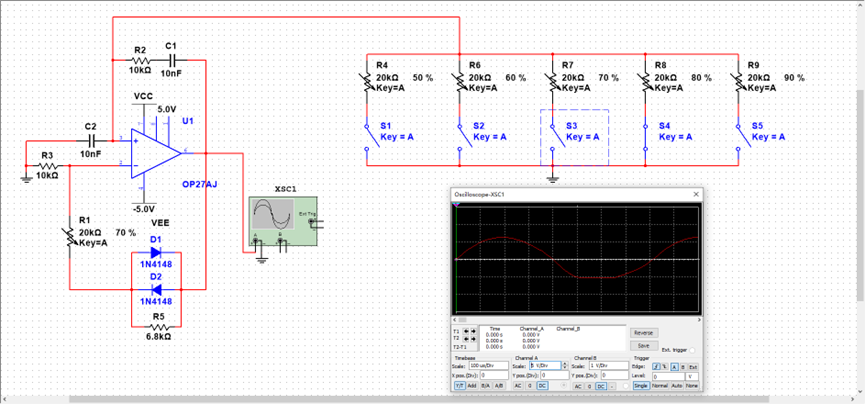Set Channel B coupling to AC
The height and width of the screenshot is (404, 865).
[578, 386]
